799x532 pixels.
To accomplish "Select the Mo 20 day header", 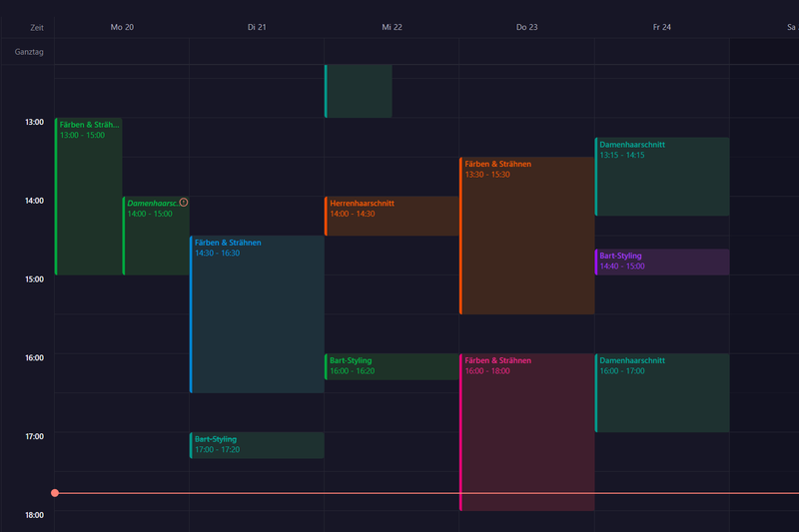I will pos(122,27).
